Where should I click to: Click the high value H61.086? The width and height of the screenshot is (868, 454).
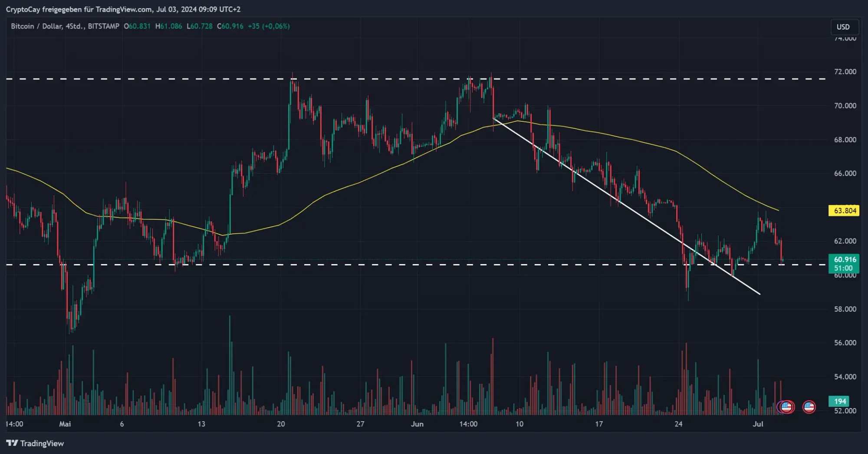[169, 26]
